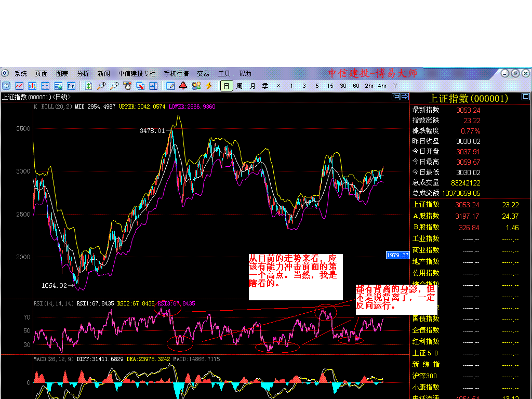
Task: Select the 2hr period
Action: (369, 86)
